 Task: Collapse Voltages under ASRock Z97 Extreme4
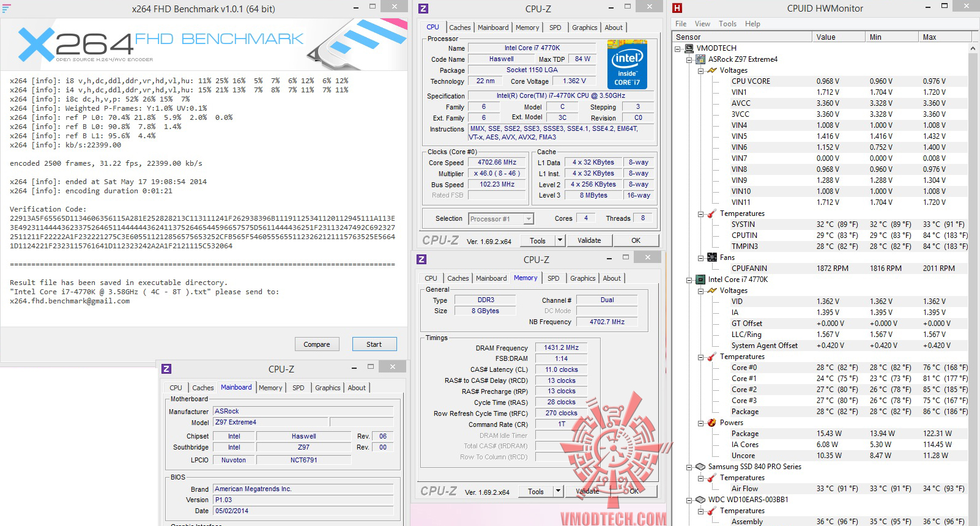coord(700,70)
